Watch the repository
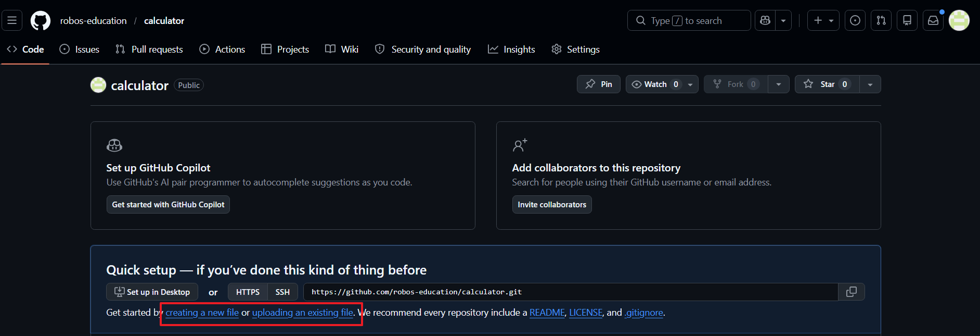The height and width of the screenshot is (336, 980). (655, 84)
